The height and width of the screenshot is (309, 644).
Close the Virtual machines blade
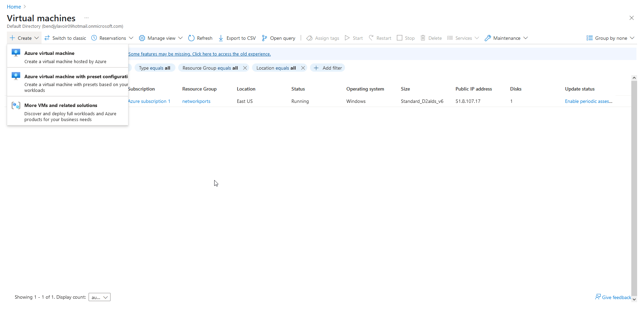(631, 18)
